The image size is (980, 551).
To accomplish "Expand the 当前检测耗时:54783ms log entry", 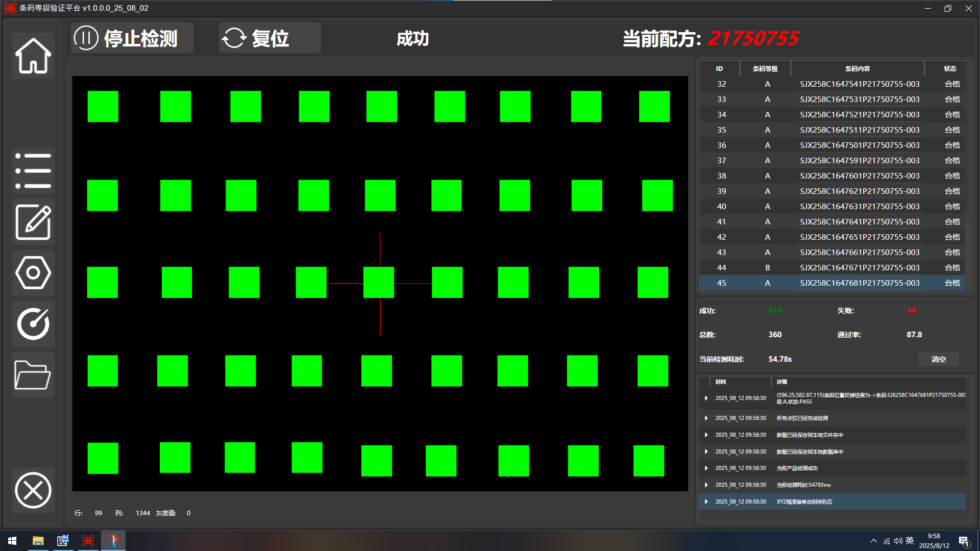I will point(706,485).
